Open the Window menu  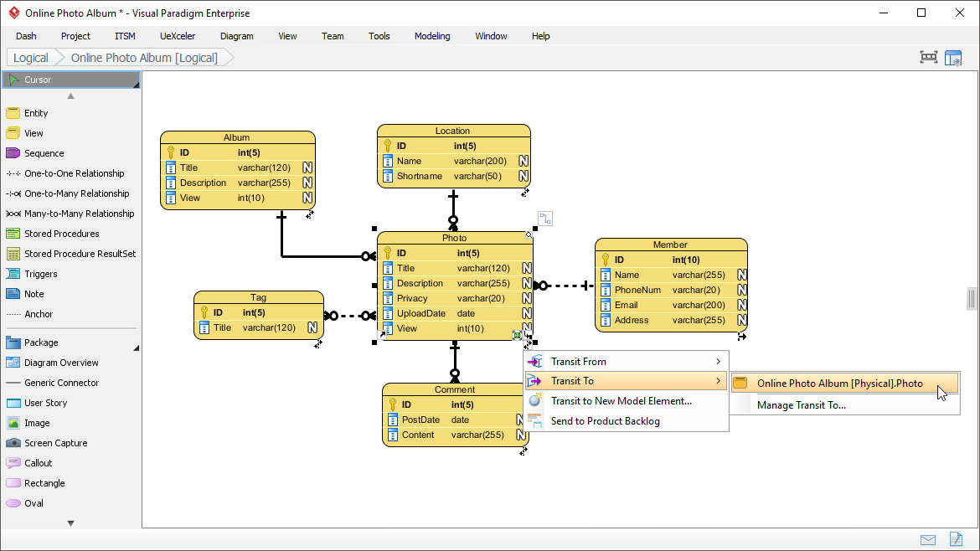(x=491, y=36)
